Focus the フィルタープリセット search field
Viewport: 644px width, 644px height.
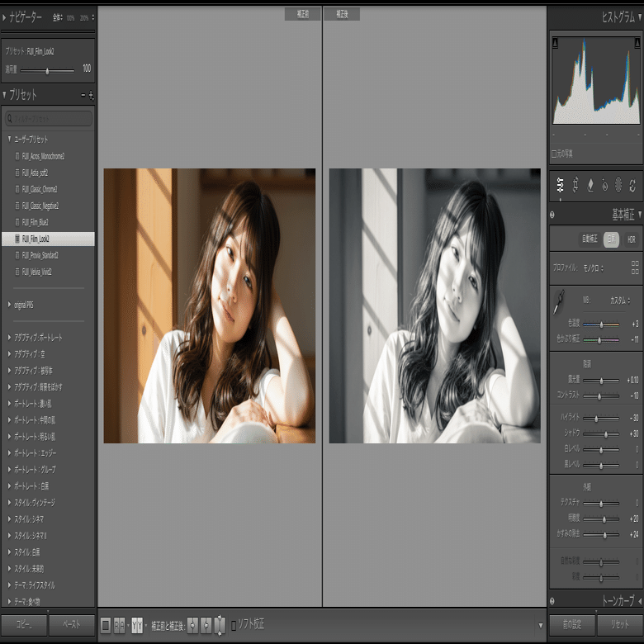point(49,119)
